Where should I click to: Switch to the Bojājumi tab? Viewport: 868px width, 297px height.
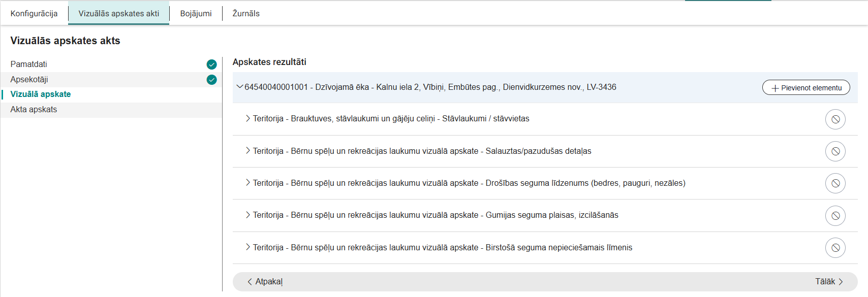coord(196,14)
